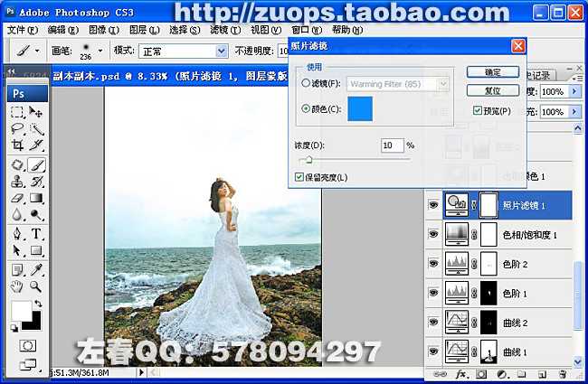Add layer style fx icon
588x384 pixels.
click(460, 374)
